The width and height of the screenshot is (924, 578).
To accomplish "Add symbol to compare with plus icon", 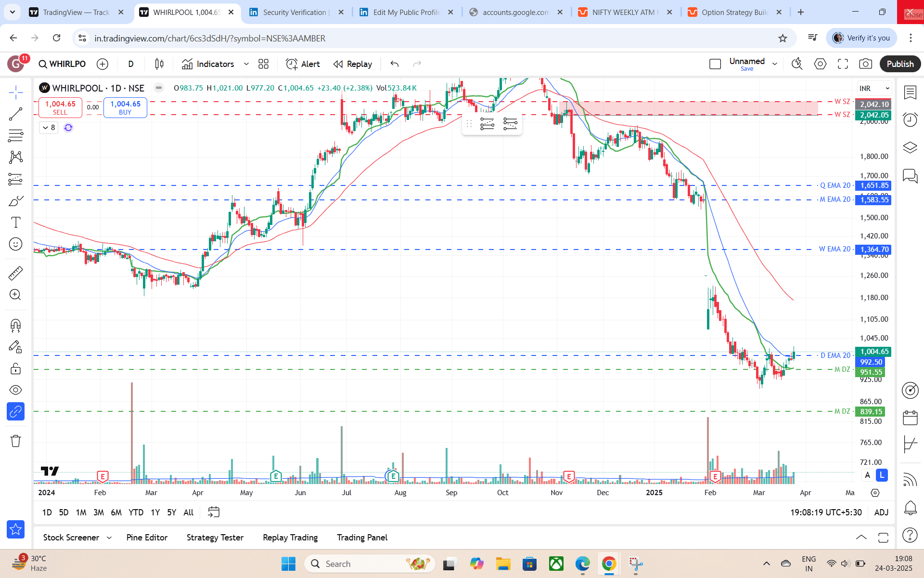I will coord(103,64).
